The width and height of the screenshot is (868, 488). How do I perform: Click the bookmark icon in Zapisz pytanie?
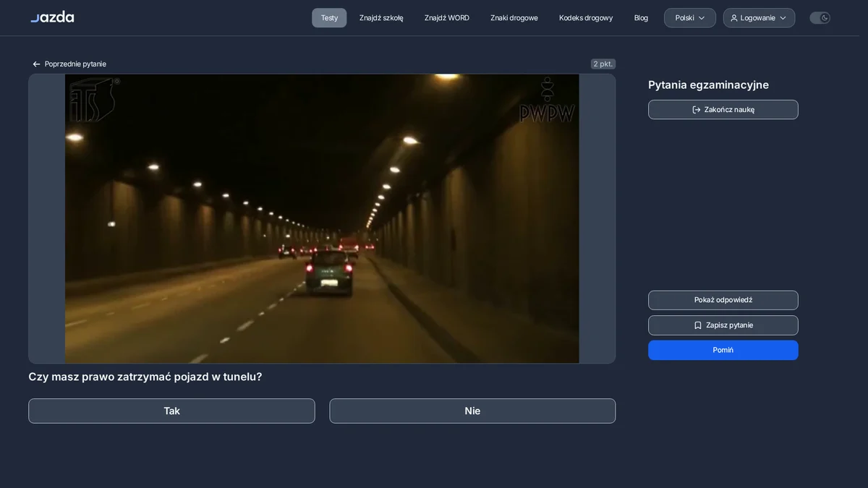[698, 325]
